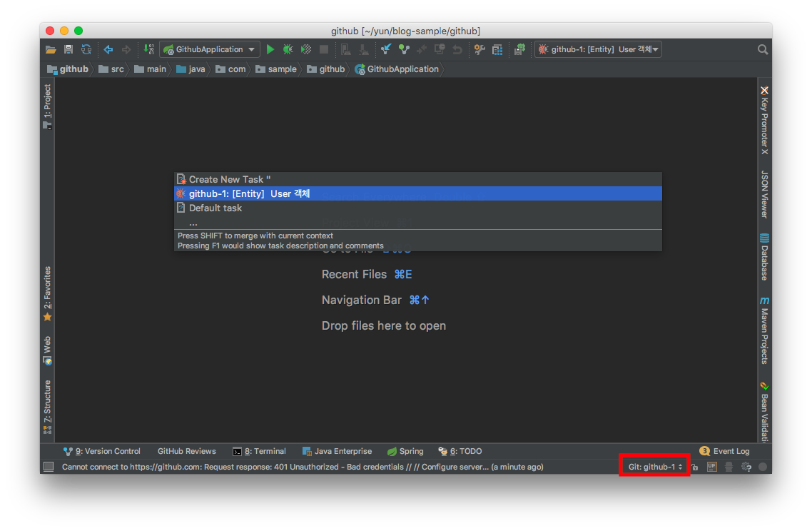
Task: Open the 8: Terminal tab
Action: click(259, 451)
